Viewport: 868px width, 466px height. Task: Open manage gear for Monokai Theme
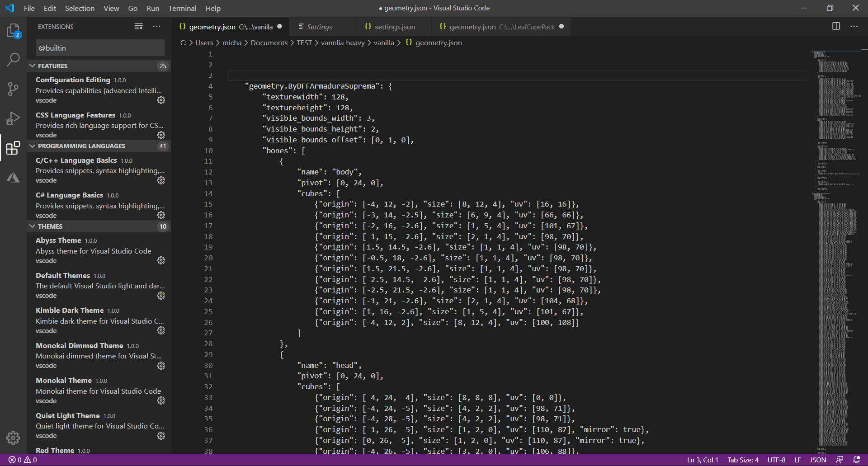coord(161,400)
